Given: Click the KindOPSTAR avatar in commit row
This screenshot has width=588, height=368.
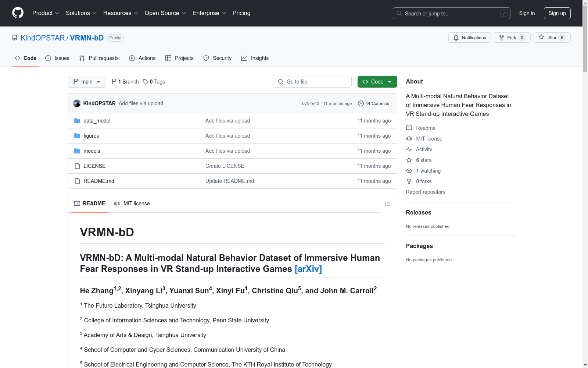Looking at the screenshot, I should tap(77, 103).
